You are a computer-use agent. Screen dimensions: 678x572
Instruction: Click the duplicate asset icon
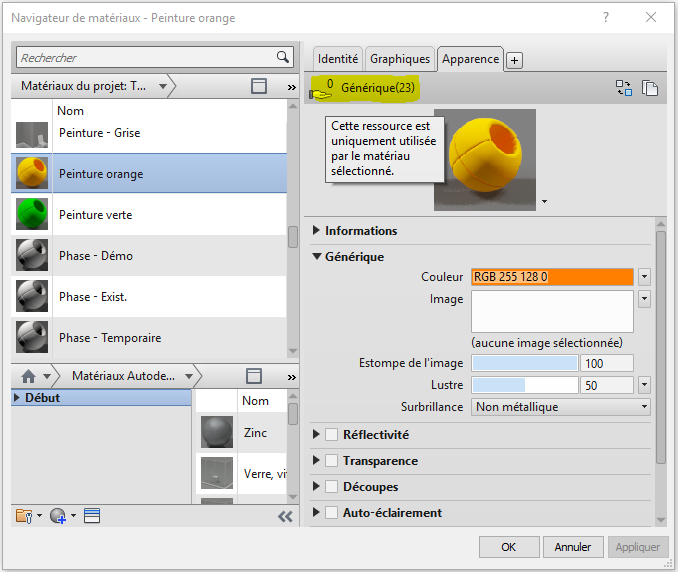tap(650, 88)
